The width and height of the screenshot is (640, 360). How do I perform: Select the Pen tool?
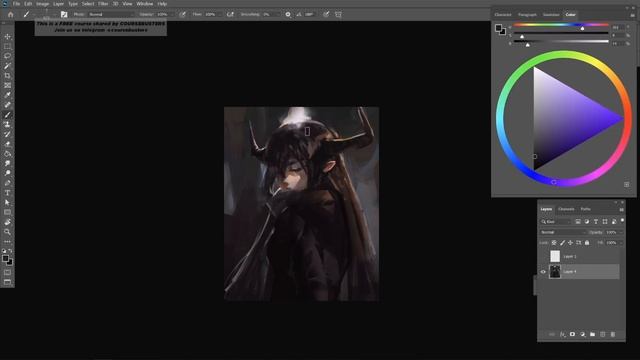[7, 183]
